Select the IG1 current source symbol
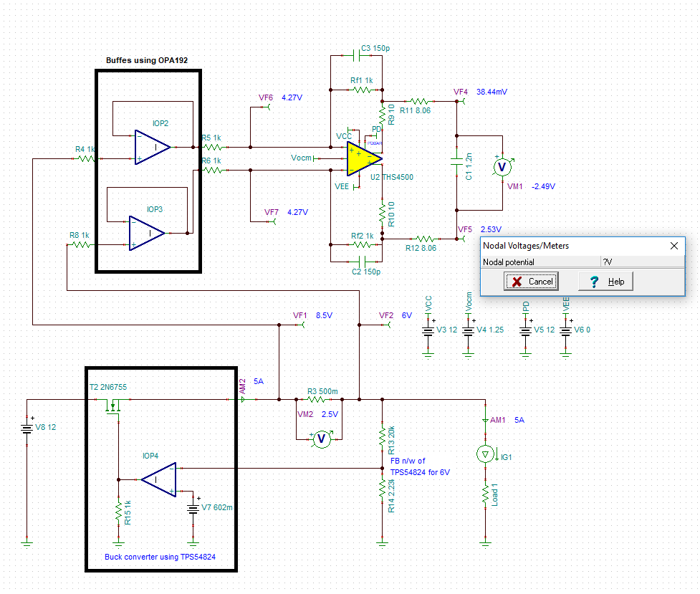Viewport: 700px width, 594px height. point(485,454)
